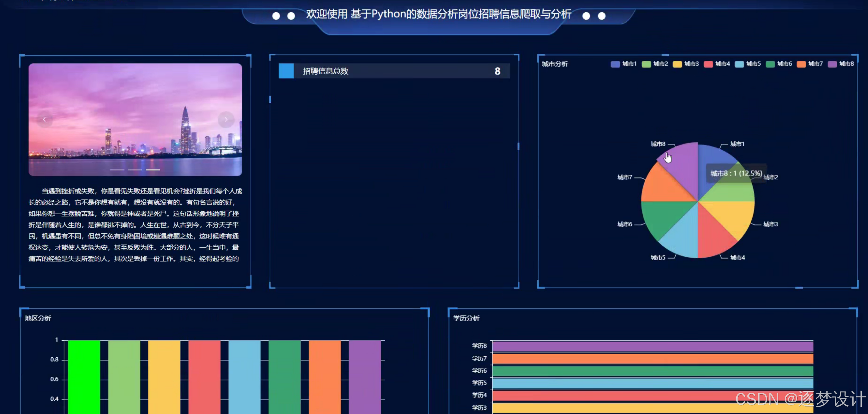Click the bright green first bar

tap(84, 377)
